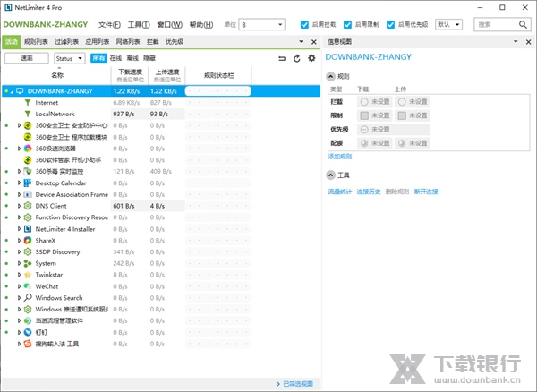The image size is (537, 392).
Task: Collapse the 规则 section
Action: click(330, 76)
